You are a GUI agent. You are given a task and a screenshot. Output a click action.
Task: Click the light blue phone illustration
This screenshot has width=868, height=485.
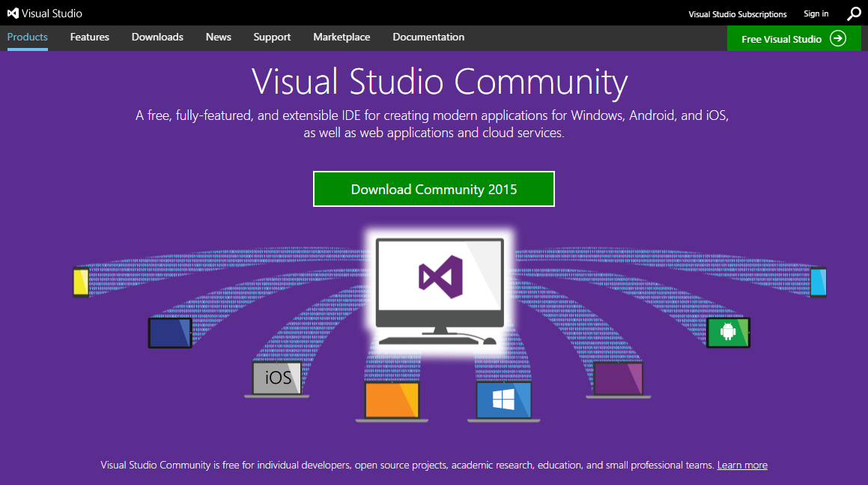[818, 282]
